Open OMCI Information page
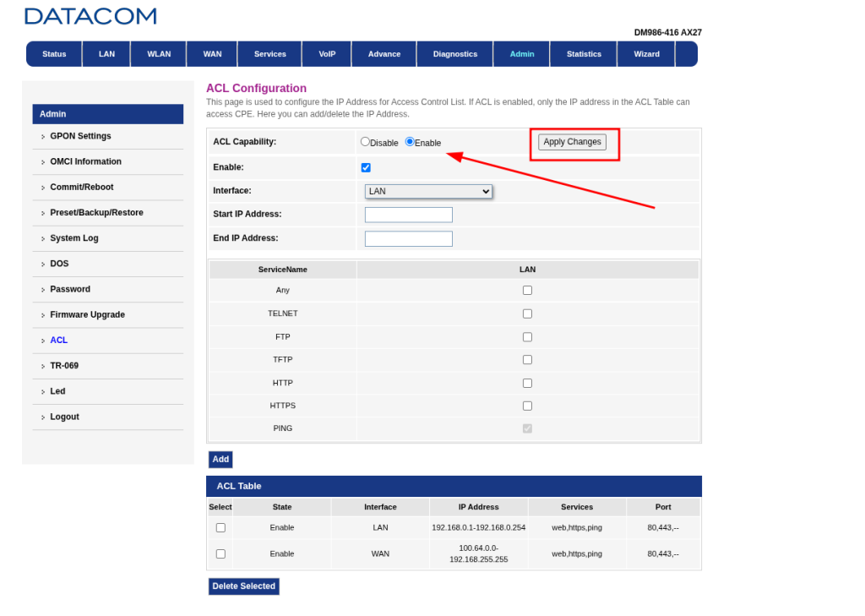The image size is (865, 616). (85, 161)
